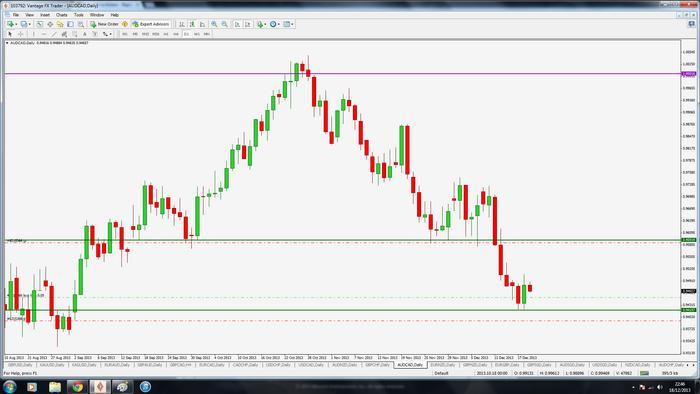Open the Arrows objects dropdown
The width and height of the screenshot is (700, 394).
107,34
